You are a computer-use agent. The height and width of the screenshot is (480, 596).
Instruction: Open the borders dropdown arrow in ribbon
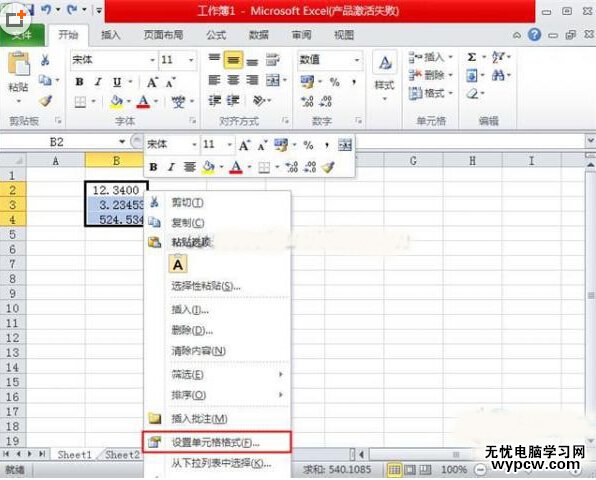tap(94, 101)
